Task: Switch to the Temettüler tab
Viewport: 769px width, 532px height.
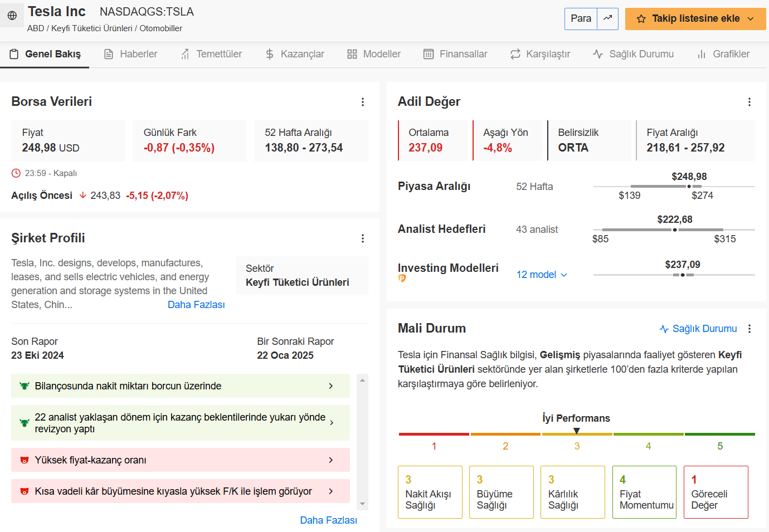Action: click(211, 54)
